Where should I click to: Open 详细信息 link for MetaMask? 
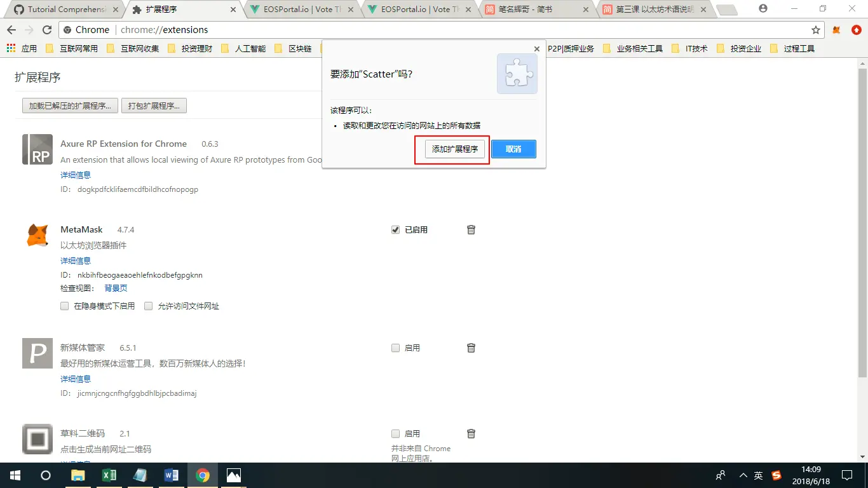tap(76, 261)
